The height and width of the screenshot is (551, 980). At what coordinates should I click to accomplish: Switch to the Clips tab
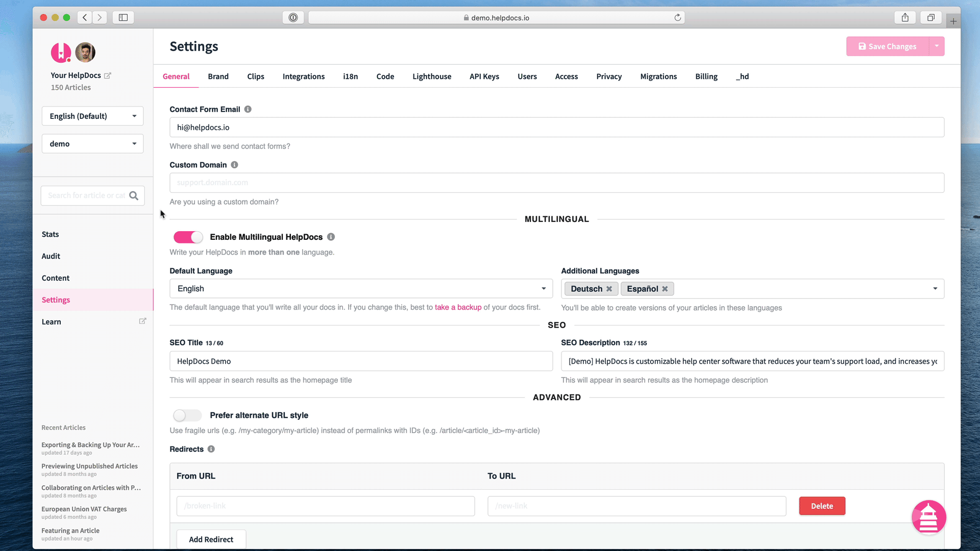[x=256, y=77]
